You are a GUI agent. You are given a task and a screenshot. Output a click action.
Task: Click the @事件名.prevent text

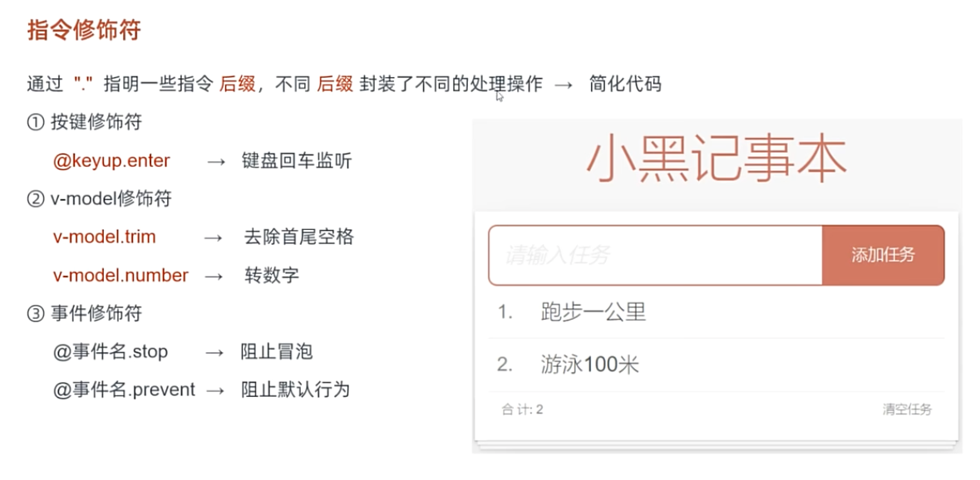(x=125, y=390)
